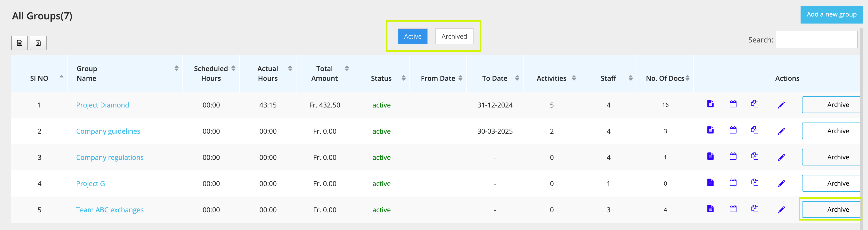Image resolution: width=868 pixels, height=230 pixels.
Task: Open documents icon for Team ABC exchanges
Action: 710,209
